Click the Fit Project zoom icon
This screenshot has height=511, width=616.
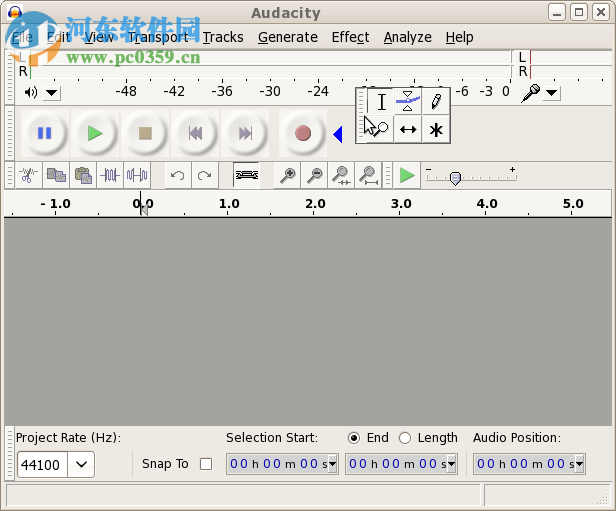click(368, 175)
